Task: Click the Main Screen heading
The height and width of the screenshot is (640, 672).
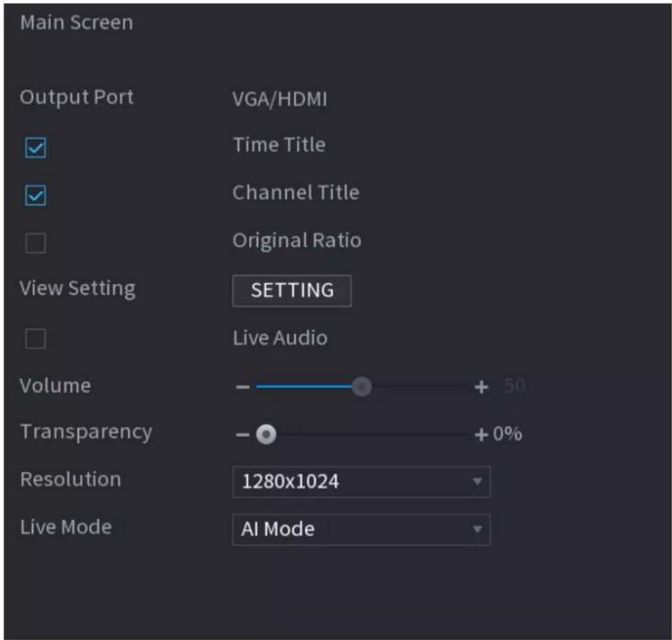Action: (76, 22)
